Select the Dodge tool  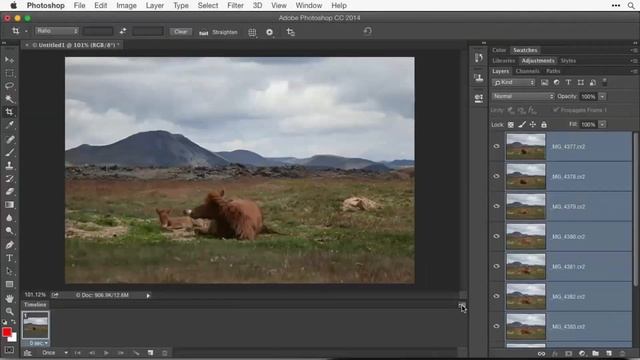coord(9,231)
